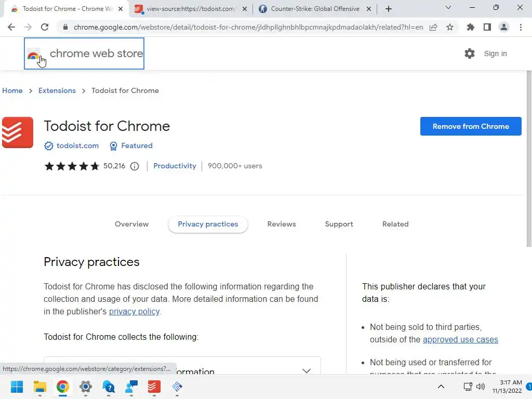Open the web store settings gear
The width and height of the screenshot is (532, 399).
(470, 54)
